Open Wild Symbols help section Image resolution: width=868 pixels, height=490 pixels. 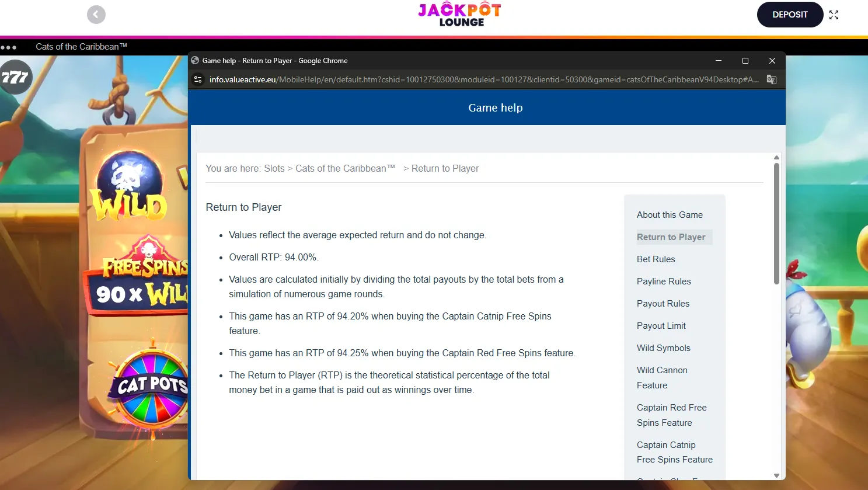(664, 348)
